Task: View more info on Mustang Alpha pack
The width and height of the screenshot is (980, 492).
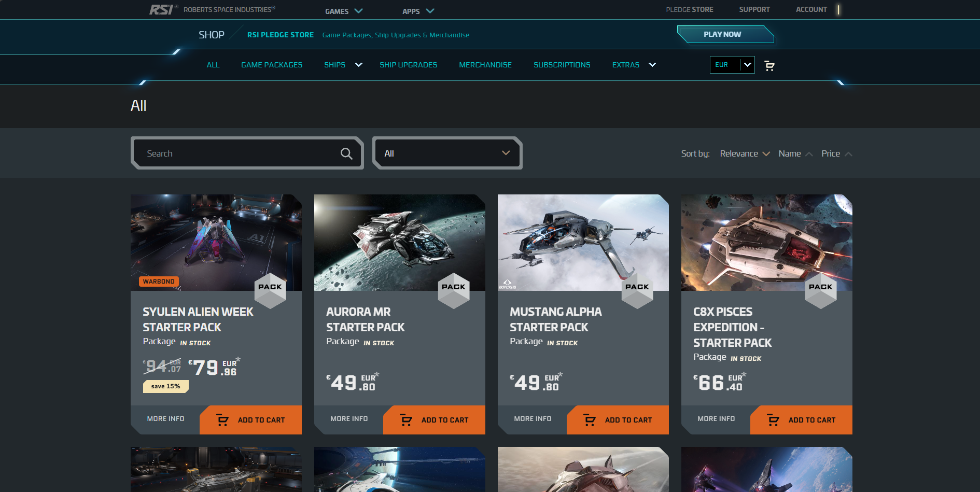Action: tap(533, 419)
